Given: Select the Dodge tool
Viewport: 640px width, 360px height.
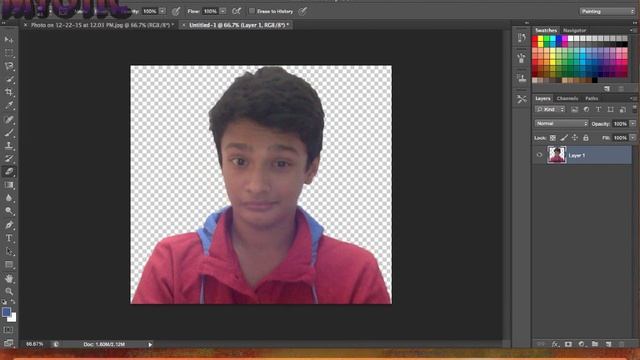Looking at the screenshot, I should coord(9,211).
